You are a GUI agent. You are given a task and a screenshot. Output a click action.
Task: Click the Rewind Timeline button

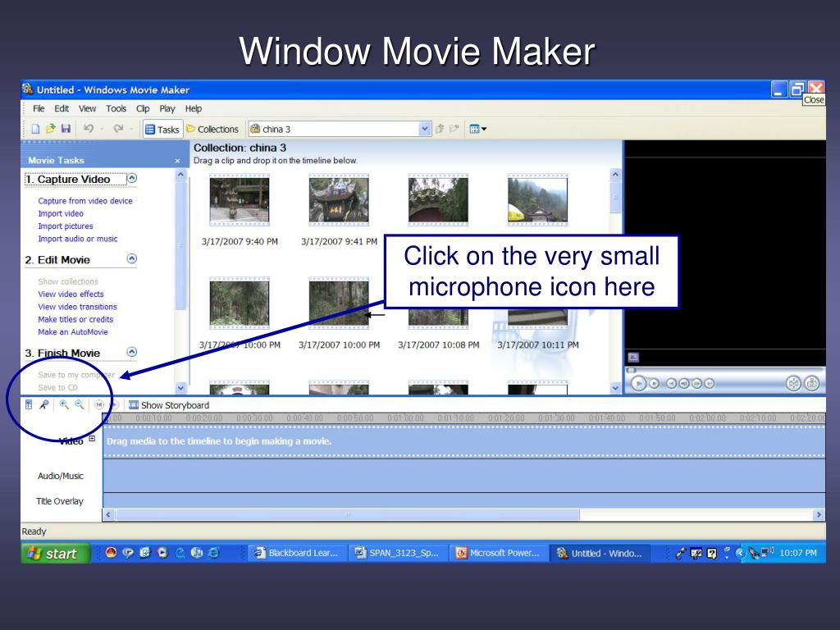[x=99, y=405]
